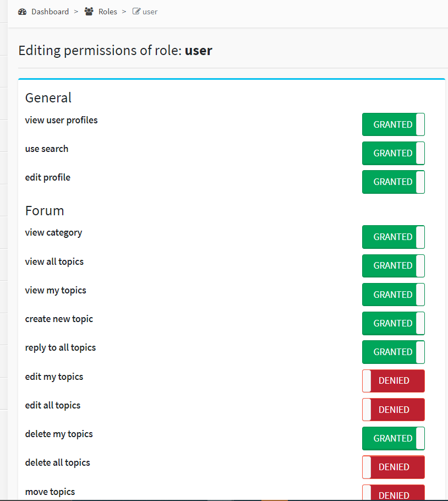Click the General section heading
448x501 pixels.
pyautogui.click(x=48, y=98)
